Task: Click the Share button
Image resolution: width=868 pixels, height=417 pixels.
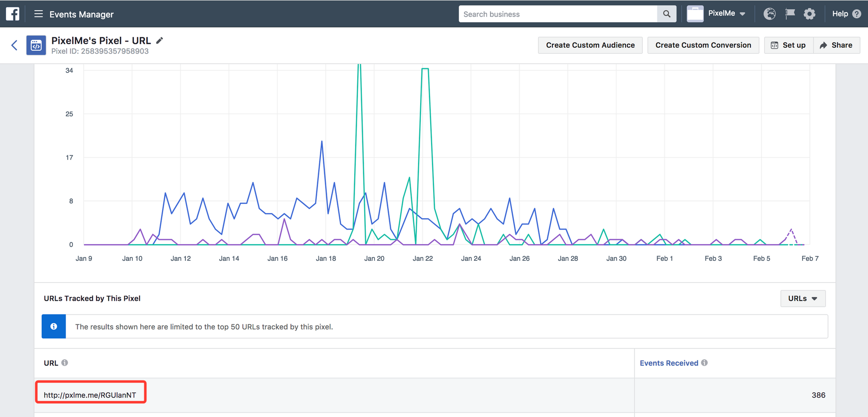Action: click(x=836, y=45)
